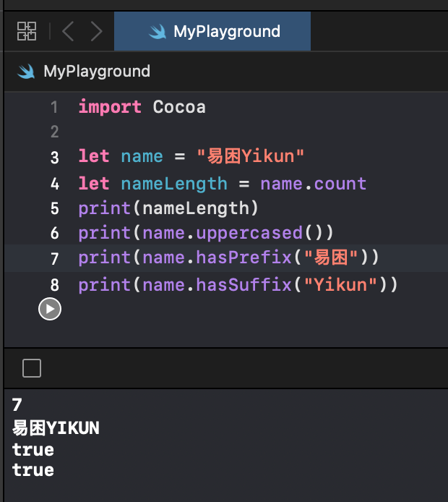The height and width of the screenshot is (502, 448).
Task: Click the 易困YIKUN console output line
Action: tap(56, 428)
